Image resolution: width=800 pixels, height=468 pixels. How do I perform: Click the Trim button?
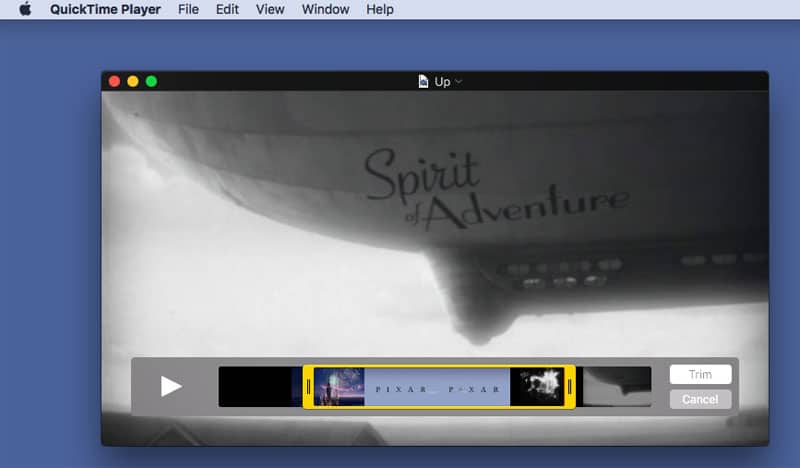point(700,374)
